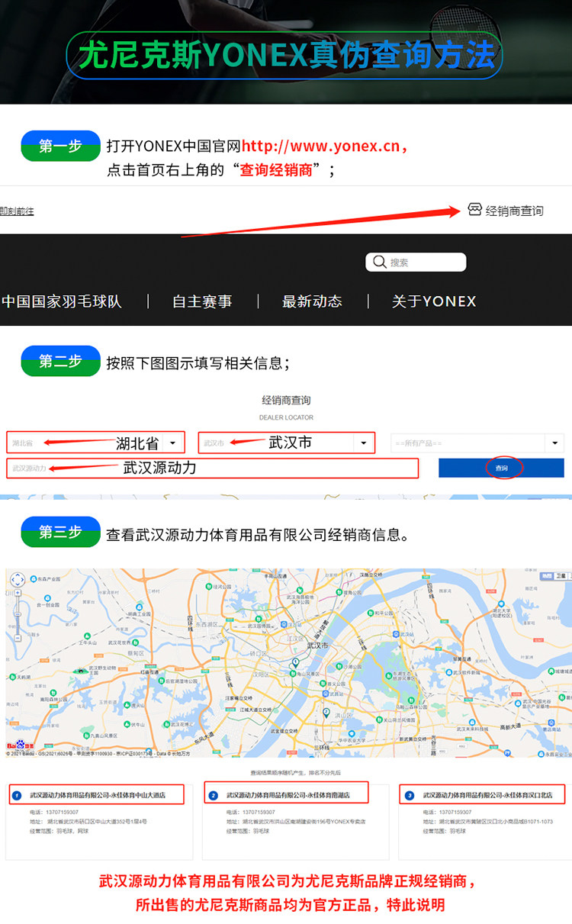Expand the 湖北省 province dropdown arrow

[172, 443]
